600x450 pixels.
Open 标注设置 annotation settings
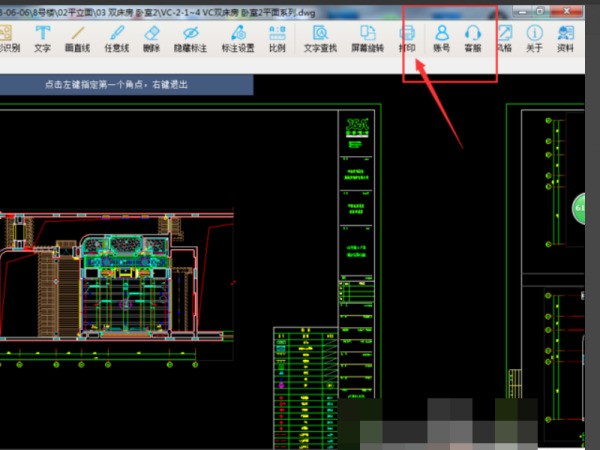click(238, 38)
